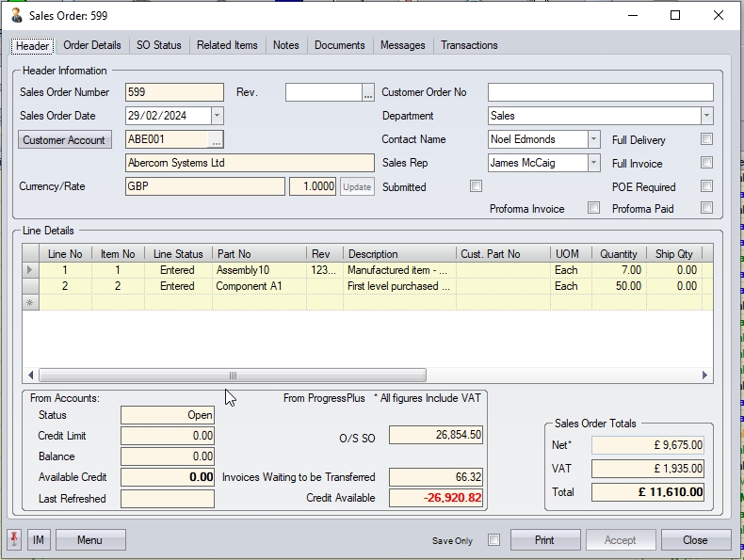
Task: Click the row selector arrow for line 1
Action: tap(30, 270)
